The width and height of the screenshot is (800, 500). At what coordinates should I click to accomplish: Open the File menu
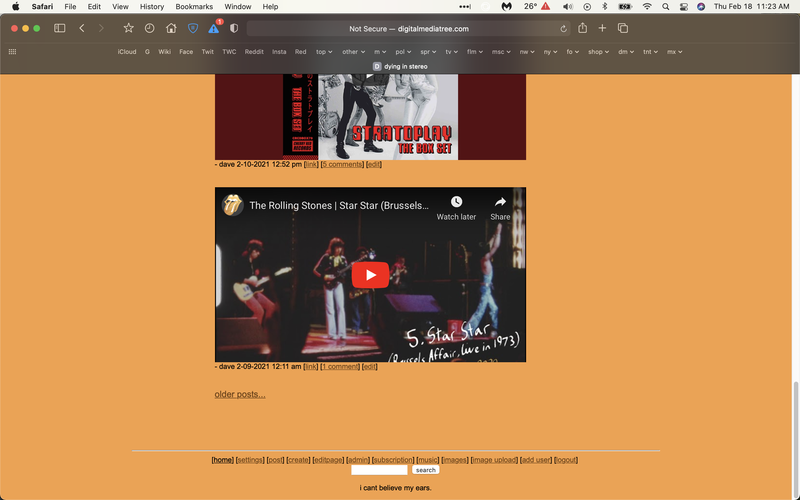[x=70, y=7]
